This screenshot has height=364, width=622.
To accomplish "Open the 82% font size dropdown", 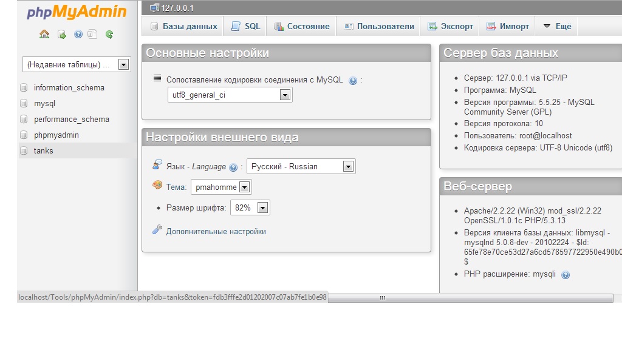I will tap(250, 207).
